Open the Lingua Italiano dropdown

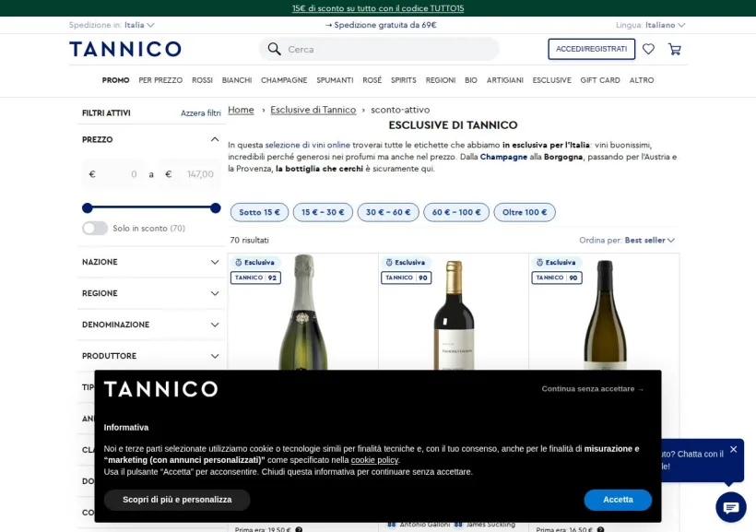point(650,25)
